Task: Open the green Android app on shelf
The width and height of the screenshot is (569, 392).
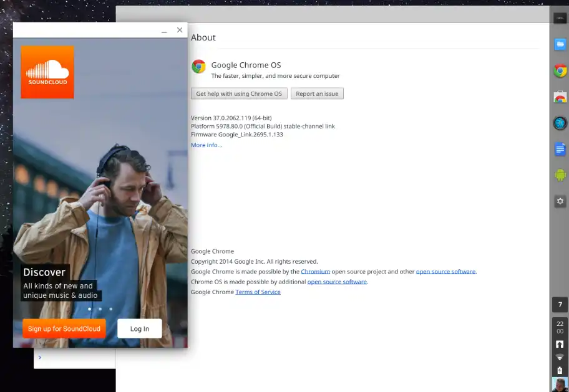Action: (560, 174)
